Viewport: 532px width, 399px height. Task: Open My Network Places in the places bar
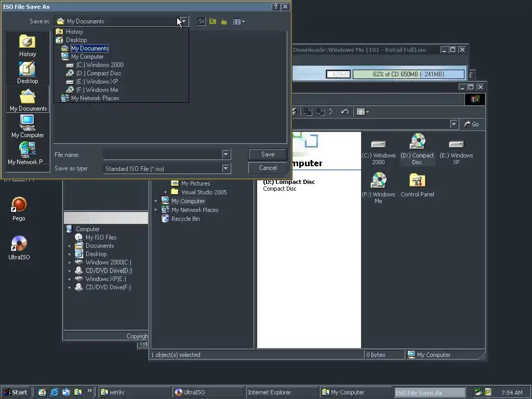click(28, 154)
